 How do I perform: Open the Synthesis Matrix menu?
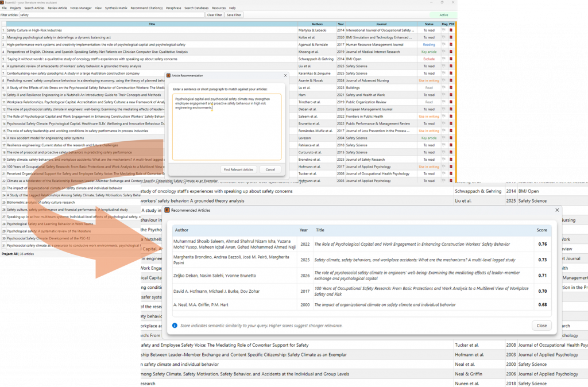pyautogui.click(x=116, y=8)
